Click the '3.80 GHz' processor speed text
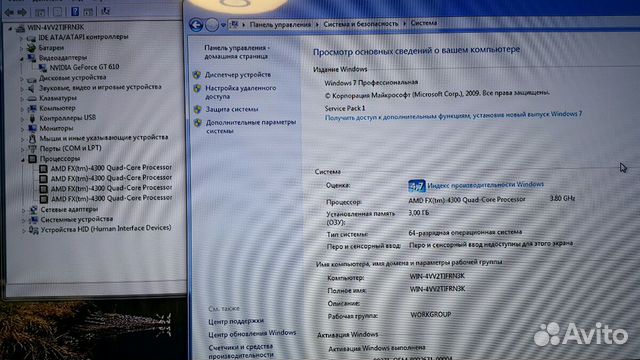 562,198
